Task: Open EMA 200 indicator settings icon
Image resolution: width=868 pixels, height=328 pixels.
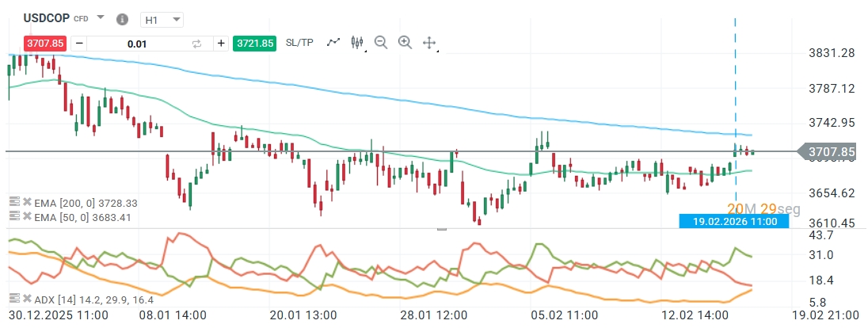Action: tap(13, 203)
